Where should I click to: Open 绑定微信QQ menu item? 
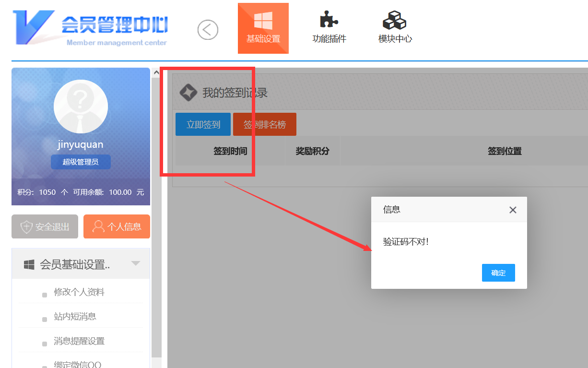(x=77, y=364)
